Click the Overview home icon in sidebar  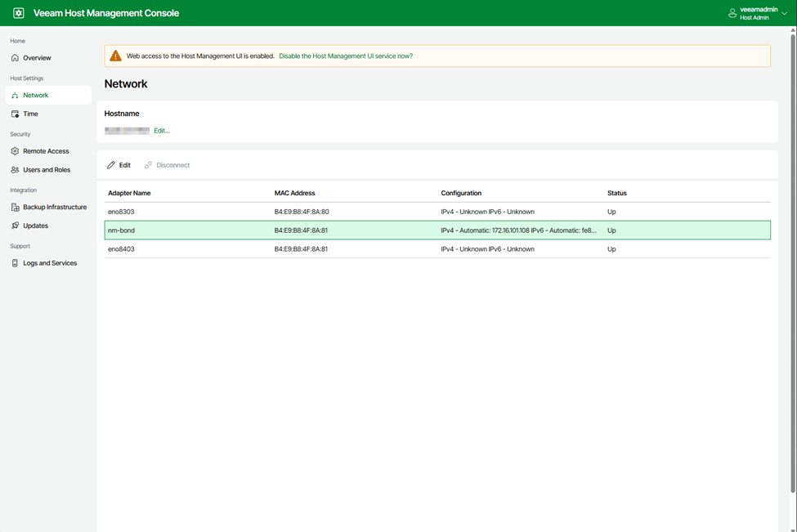point(15,58)
